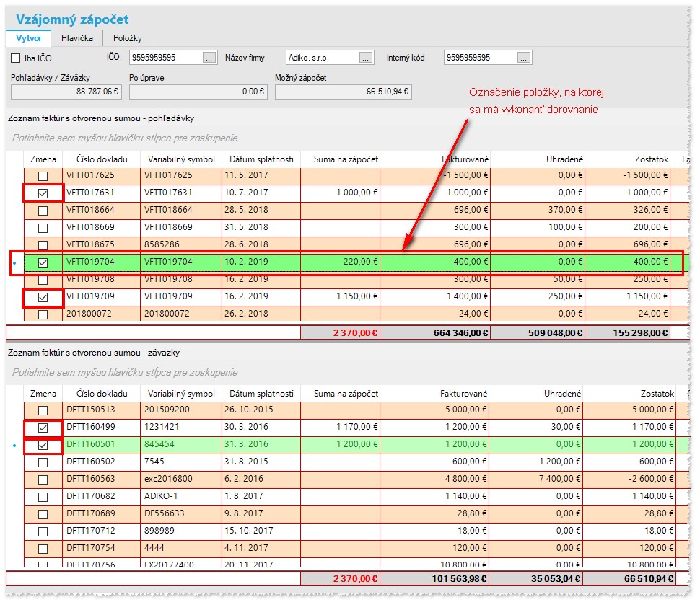
Task: Enable the Iba IČO checkbox
Action: tap(16, 58)
